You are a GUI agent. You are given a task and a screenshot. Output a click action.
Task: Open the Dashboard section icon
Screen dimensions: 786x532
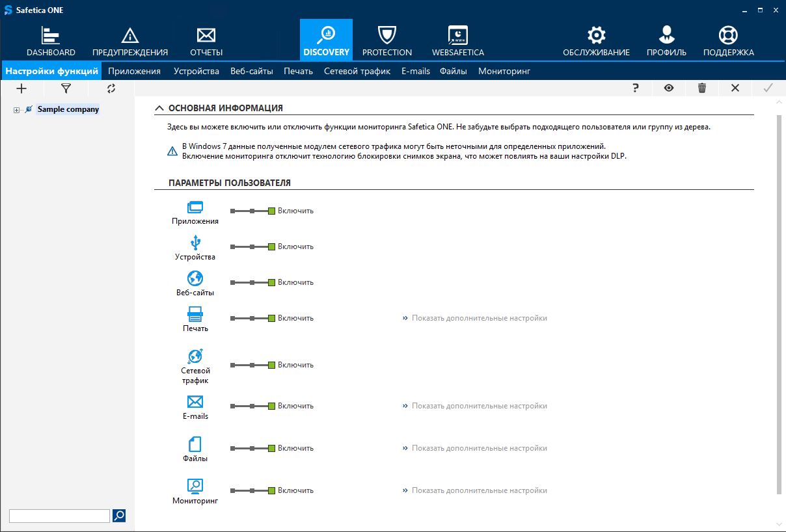(51, 36)
